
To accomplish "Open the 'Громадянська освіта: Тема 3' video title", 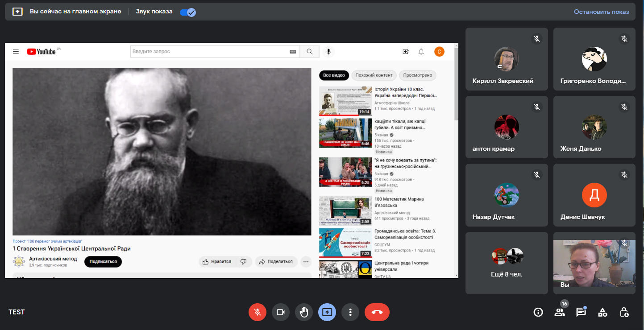I will click(x=405, y=234).
